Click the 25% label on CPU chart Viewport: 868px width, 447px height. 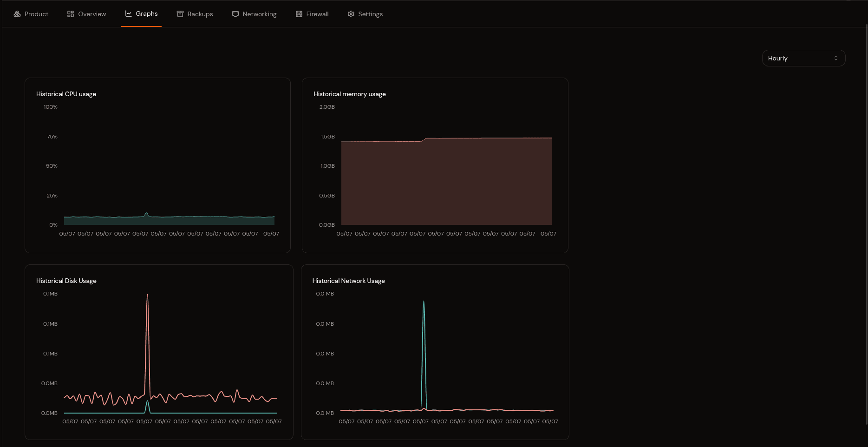52,196
